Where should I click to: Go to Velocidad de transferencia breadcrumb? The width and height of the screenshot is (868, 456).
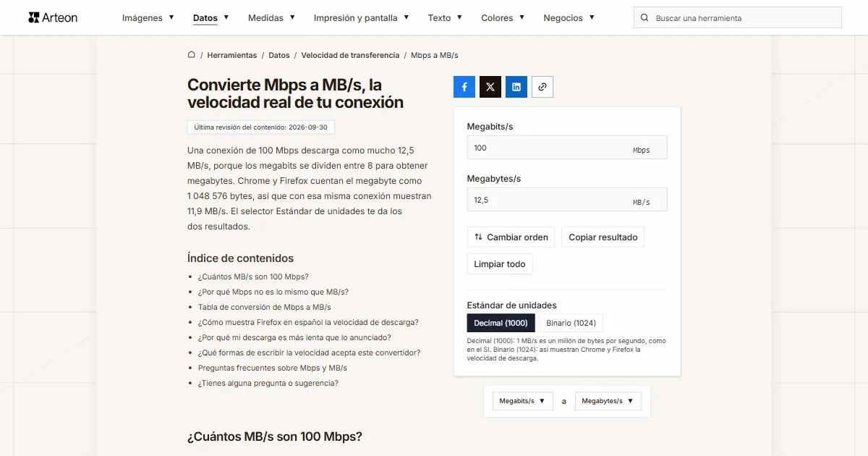[x=350, y=55]
